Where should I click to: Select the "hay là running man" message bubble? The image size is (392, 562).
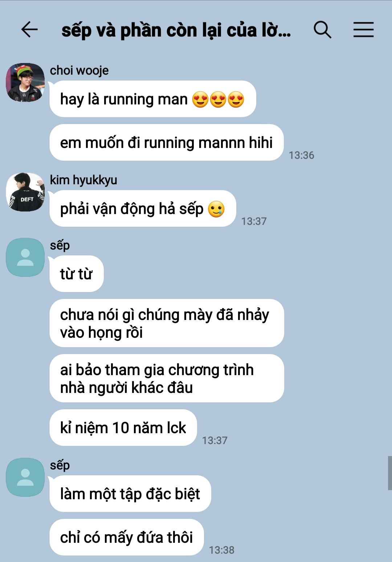[153, 99]
